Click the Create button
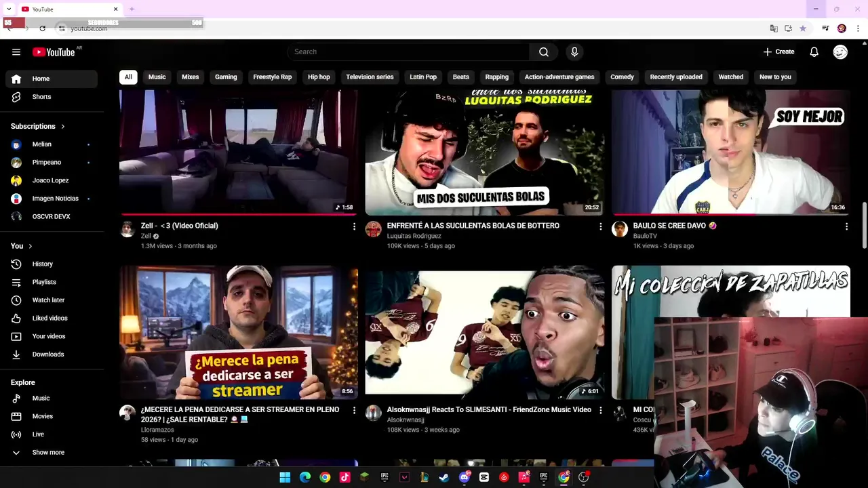This screenshot has width=868, height=488. pos(778,52)
